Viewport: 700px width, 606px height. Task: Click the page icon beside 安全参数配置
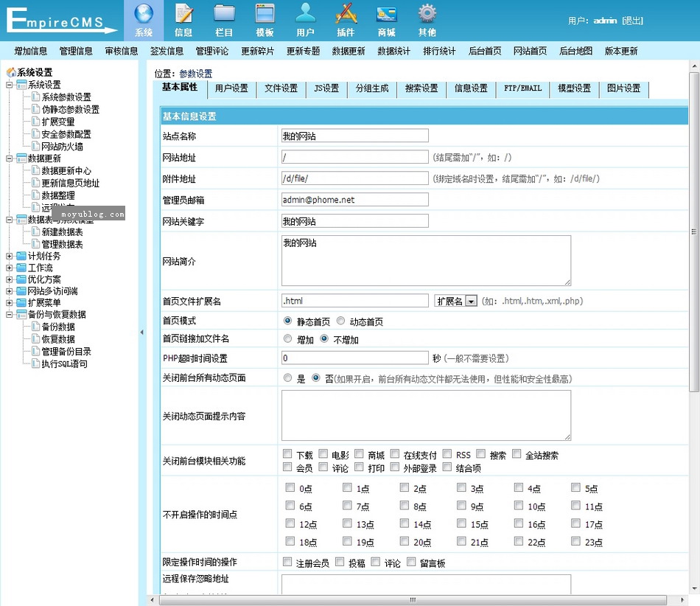(35, 133)
